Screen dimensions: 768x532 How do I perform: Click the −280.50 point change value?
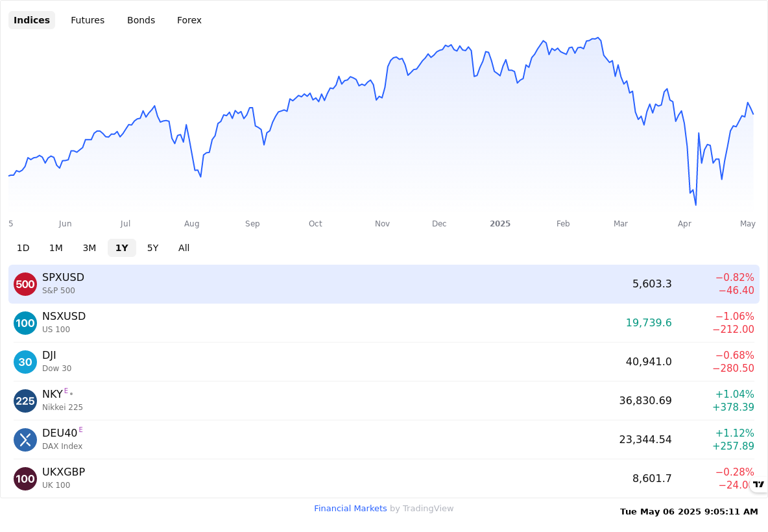pyautogui.click(x=733, y=368)
